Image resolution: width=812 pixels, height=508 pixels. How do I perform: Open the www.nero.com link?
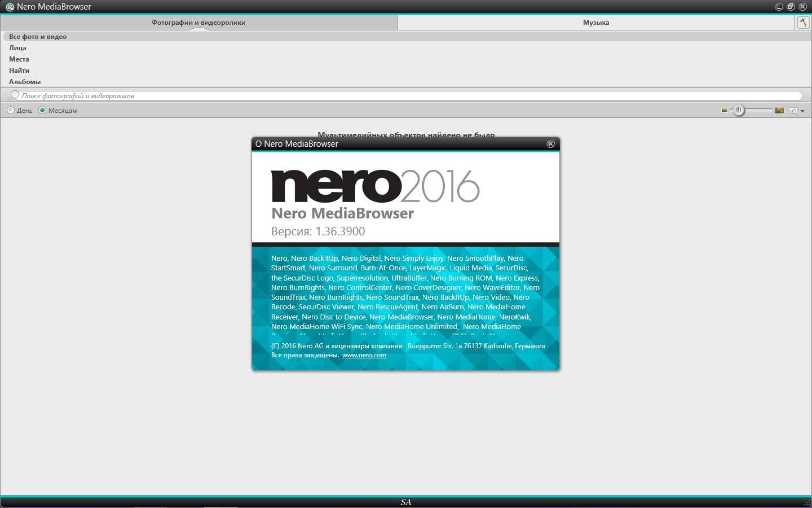coord(364,355)
